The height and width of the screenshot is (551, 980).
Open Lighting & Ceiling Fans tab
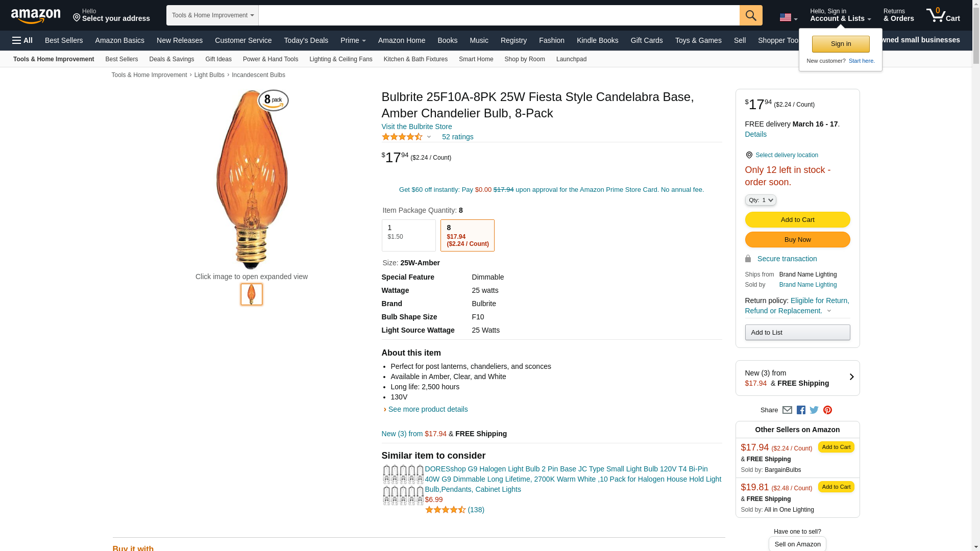pyautogui.click(x=340, y=59)
